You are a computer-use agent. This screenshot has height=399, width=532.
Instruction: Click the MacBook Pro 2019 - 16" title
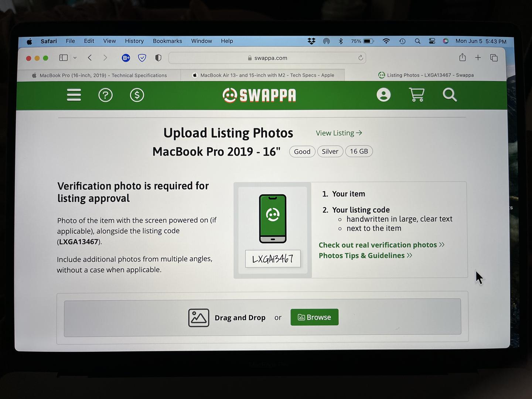pos(216,151)
